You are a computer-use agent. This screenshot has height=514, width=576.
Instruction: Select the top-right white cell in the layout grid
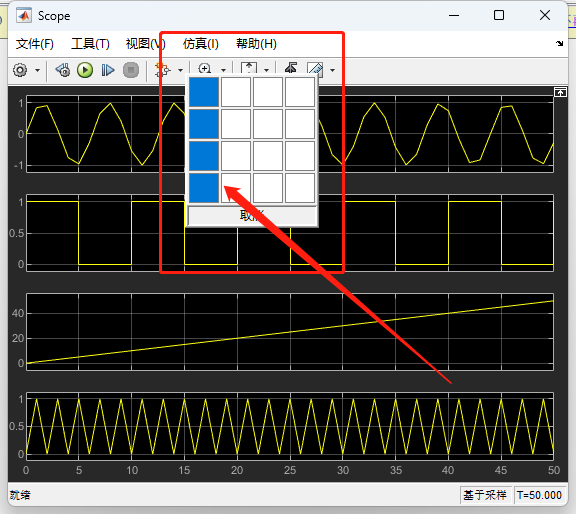click(x=300, y=92)
